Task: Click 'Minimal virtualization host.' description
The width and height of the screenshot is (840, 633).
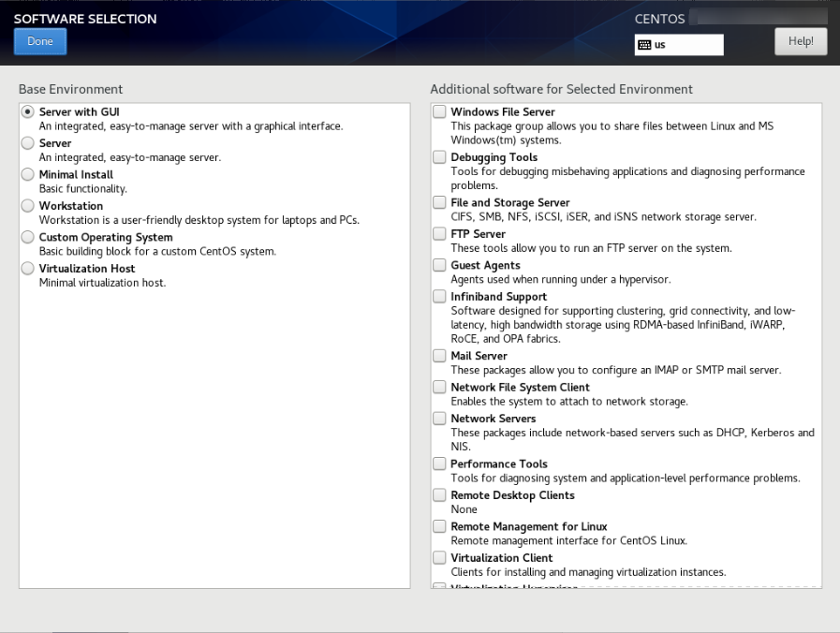Action: coord(102,283)
